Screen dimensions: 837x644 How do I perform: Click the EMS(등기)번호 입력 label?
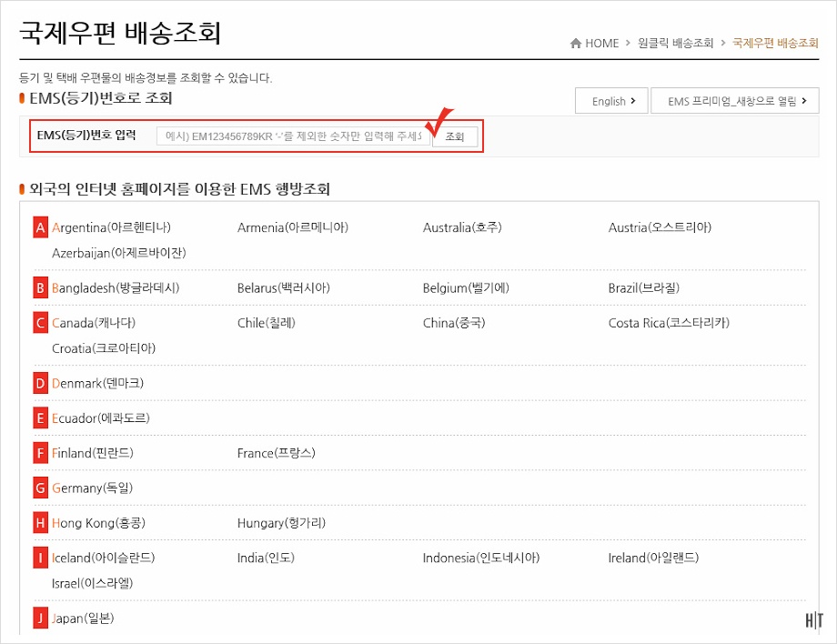86,136
